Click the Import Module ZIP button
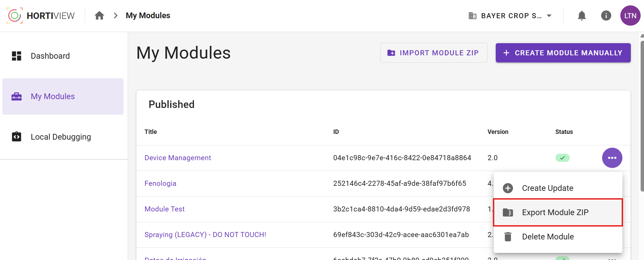 (434, 53)
